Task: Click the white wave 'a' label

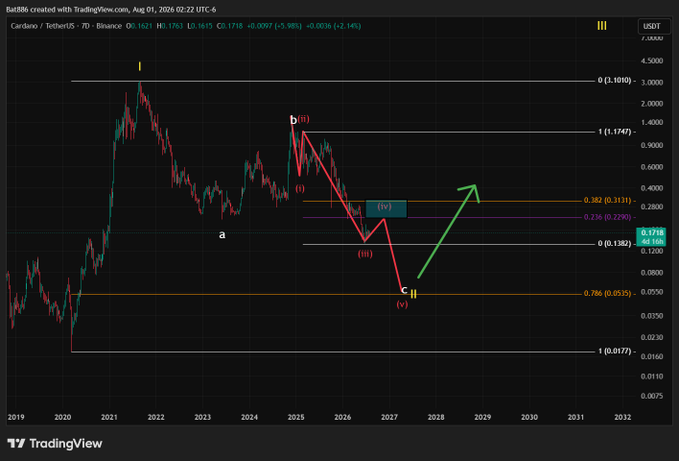Action: click(x=222, y=235)
